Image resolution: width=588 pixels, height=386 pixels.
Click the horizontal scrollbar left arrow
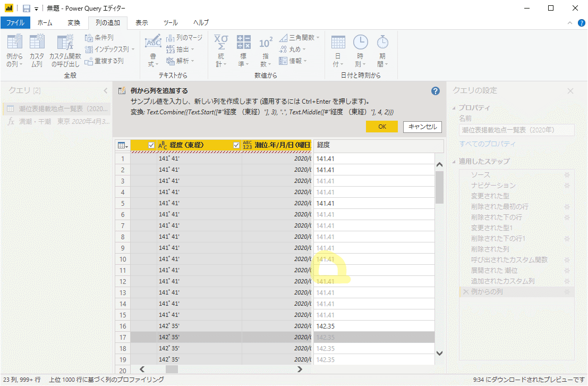coord(142,370)
